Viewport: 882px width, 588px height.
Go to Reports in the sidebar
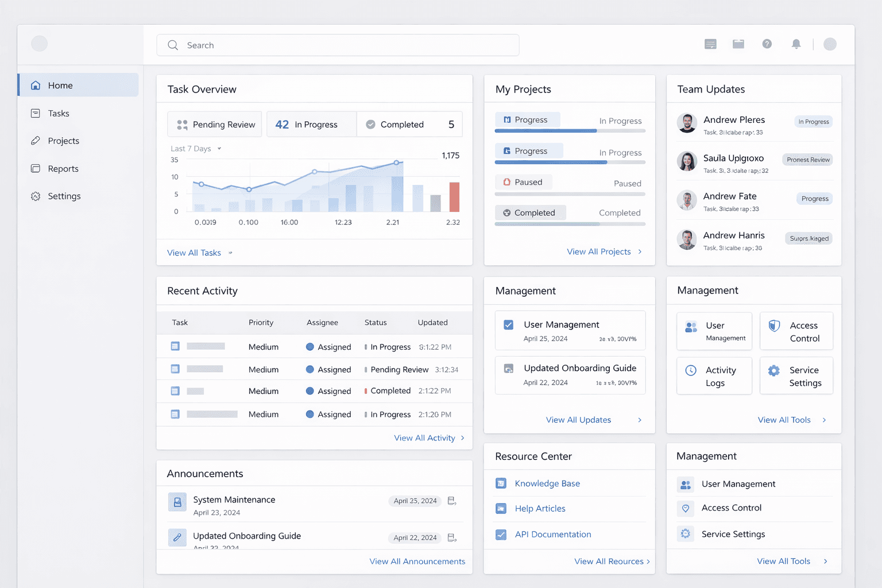coord(63,169)
